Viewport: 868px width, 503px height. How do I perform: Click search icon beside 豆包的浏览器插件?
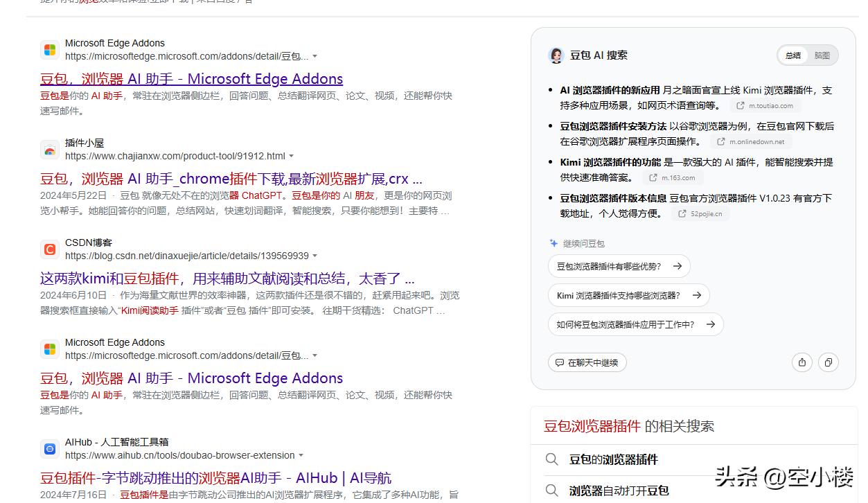tap(551, 459)
